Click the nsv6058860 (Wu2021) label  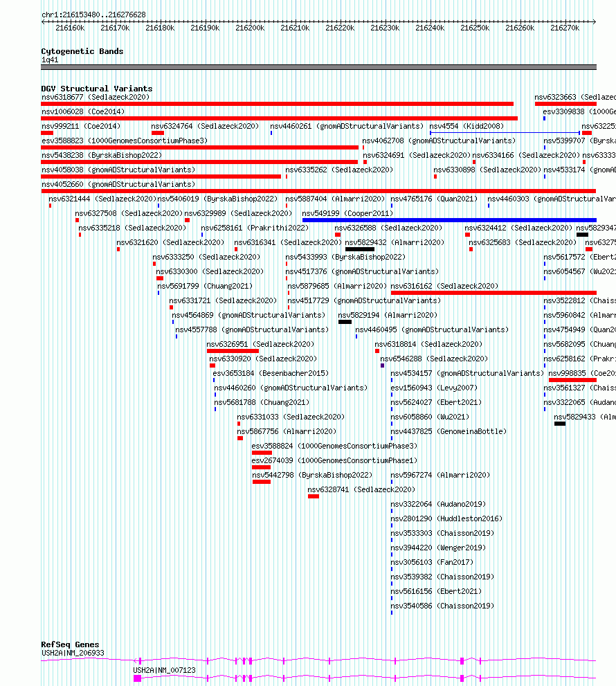(x=430, y=417)
